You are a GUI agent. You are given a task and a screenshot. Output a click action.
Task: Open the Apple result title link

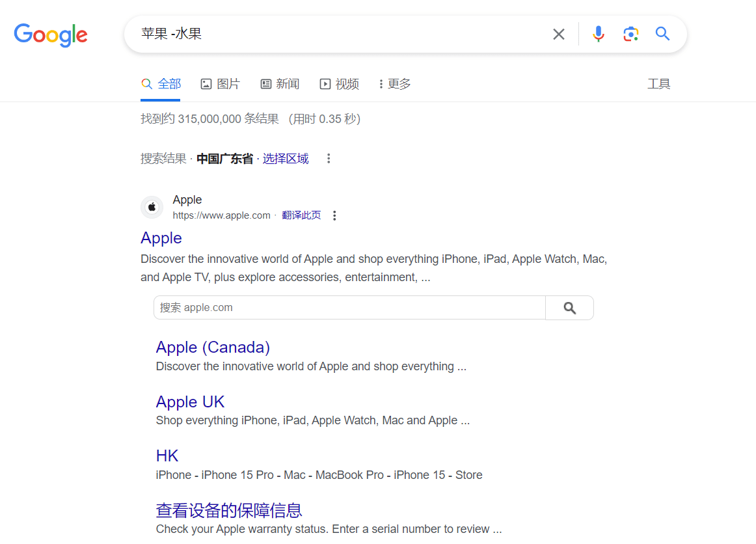161,238
